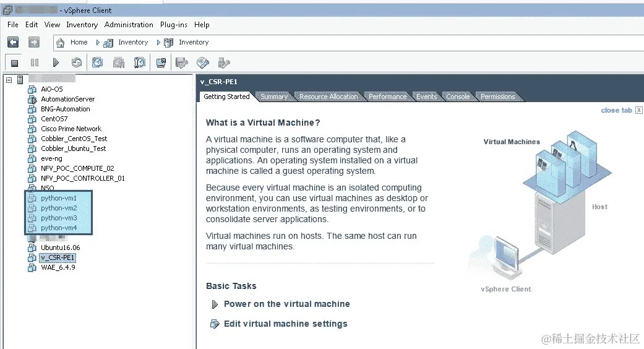The height and width of the screenshot is (349, 644).
Task: Open the Plug-ins menu
Action: (174, 25)
